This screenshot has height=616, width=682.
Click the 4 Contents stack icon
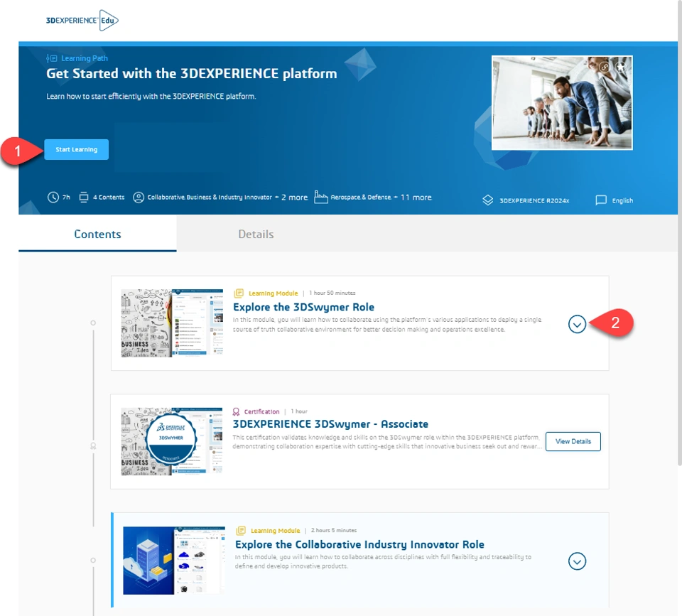(84, 197)
